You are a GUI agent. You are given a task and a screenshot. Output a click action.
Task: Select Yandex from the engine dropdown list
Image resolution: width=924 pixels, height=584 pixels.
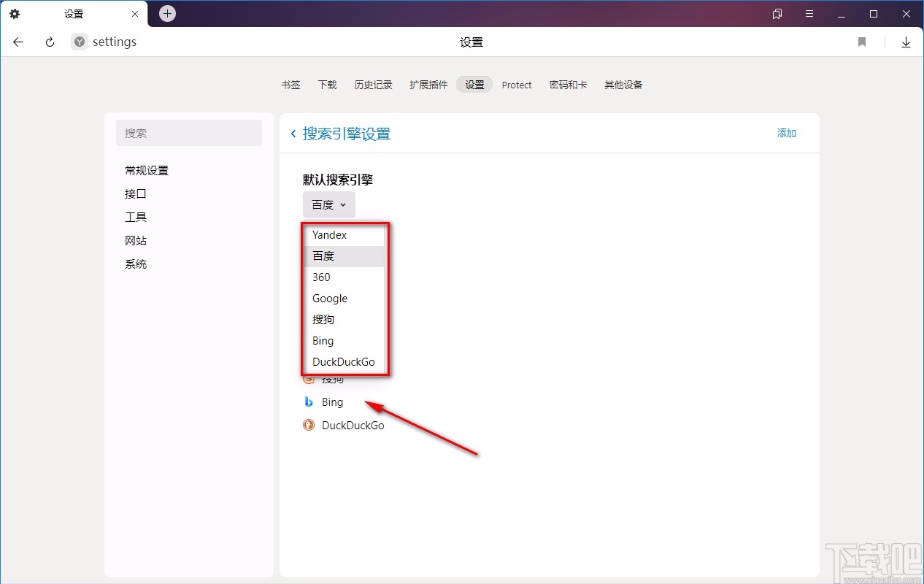point(329,234)
